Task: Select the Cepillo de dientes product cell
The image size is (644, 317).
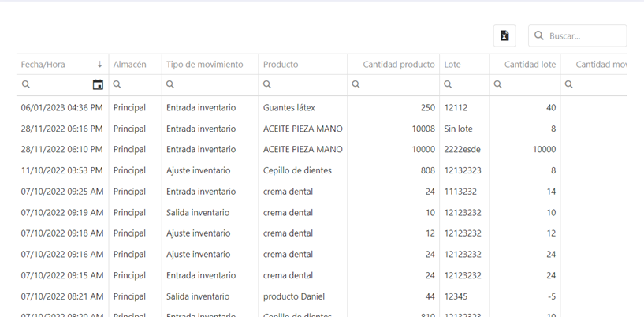Action: point(297,170)
